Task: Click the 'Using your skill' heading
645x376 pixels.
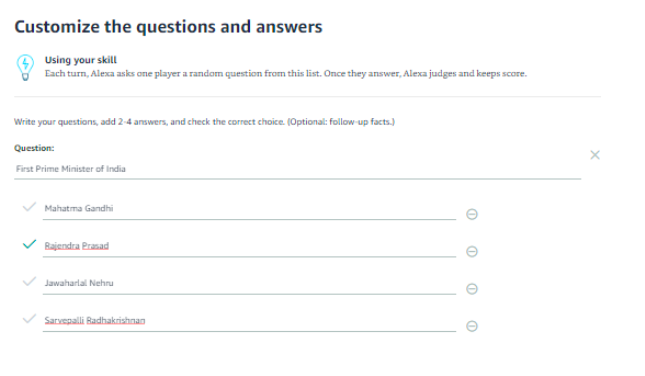Action: (81, 60)
